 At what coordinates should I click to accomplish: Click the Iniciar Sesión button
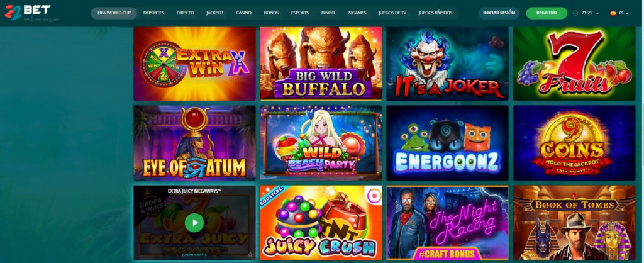[x=499, y=13]
